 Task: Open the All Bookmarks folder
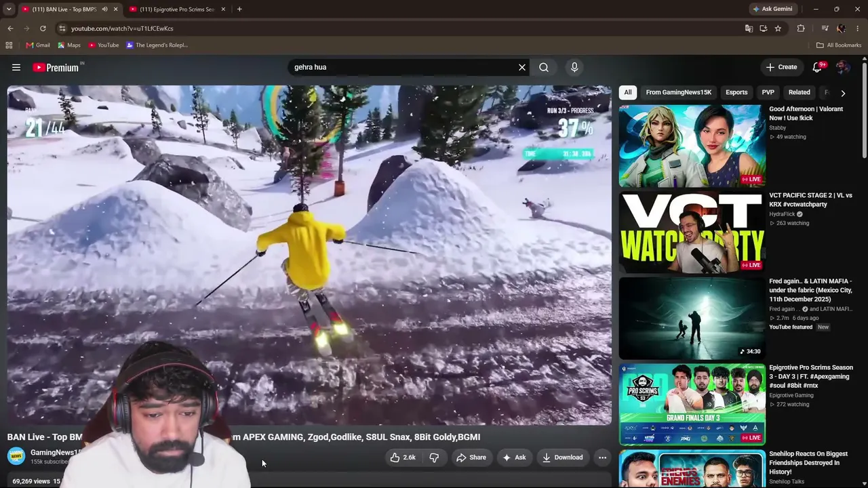pos(839,45)
